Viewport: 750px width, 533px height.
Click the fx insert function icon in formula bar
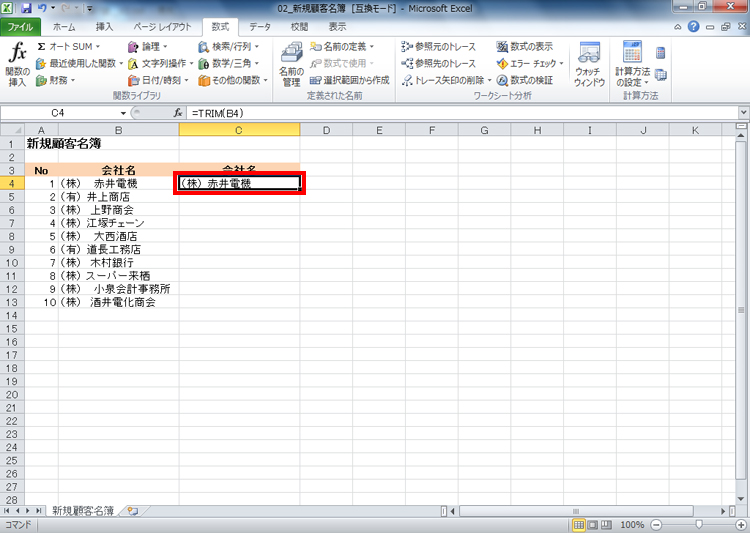(178, 113)
